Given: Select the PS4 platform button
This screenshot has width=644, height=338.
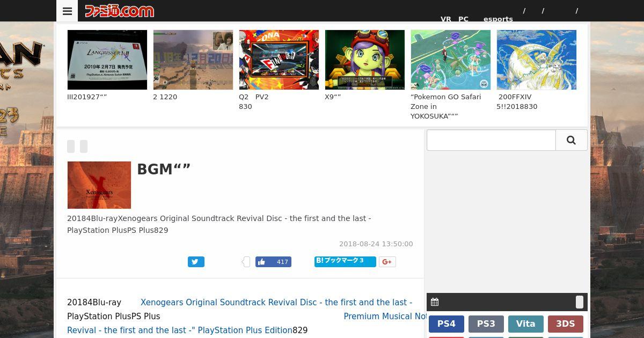Looking at the screenshot, I should [x=447, y=324].
